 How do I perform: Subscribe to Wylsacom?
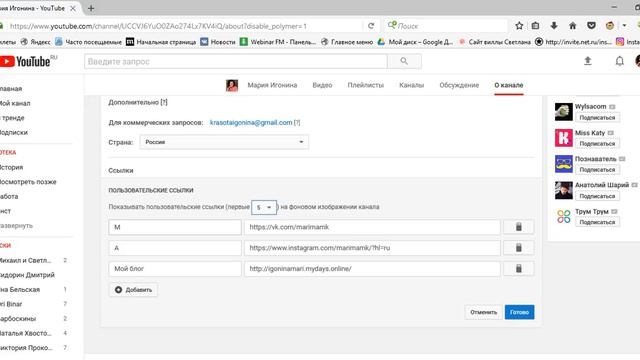(597, 118)
